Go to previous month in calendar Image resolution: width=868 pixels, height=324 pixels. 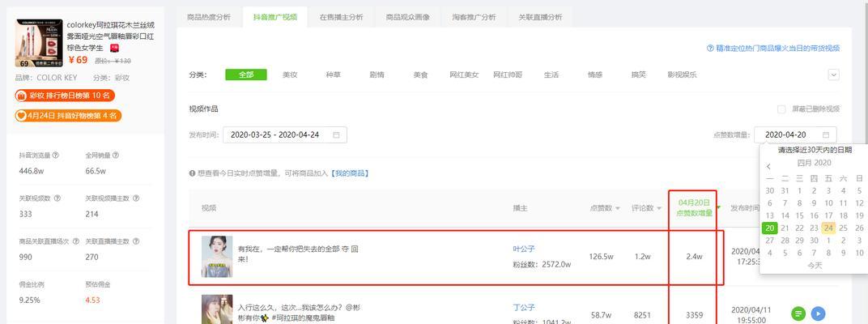tap(768, 166)
